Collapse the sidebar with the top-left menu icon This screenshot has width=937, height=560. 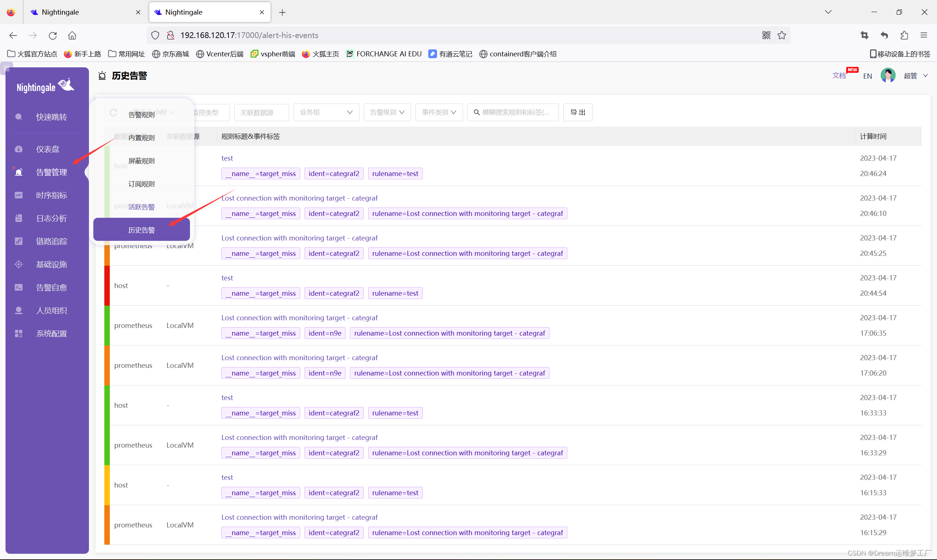click(7, 69)
